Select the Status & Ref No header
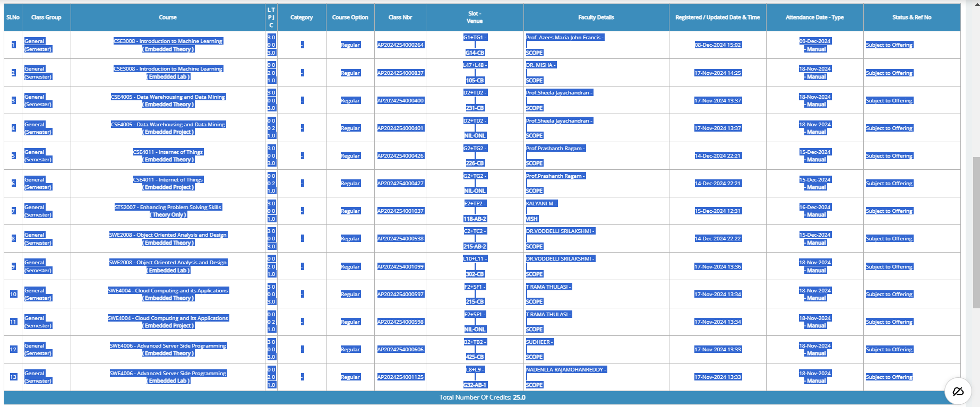 point(911,18)
